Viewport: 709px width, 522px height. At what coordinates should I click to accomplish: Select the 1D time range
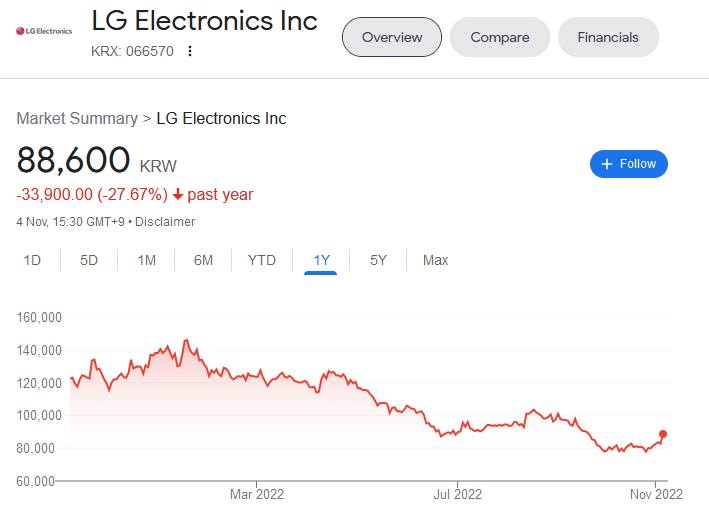click(32, 260)
